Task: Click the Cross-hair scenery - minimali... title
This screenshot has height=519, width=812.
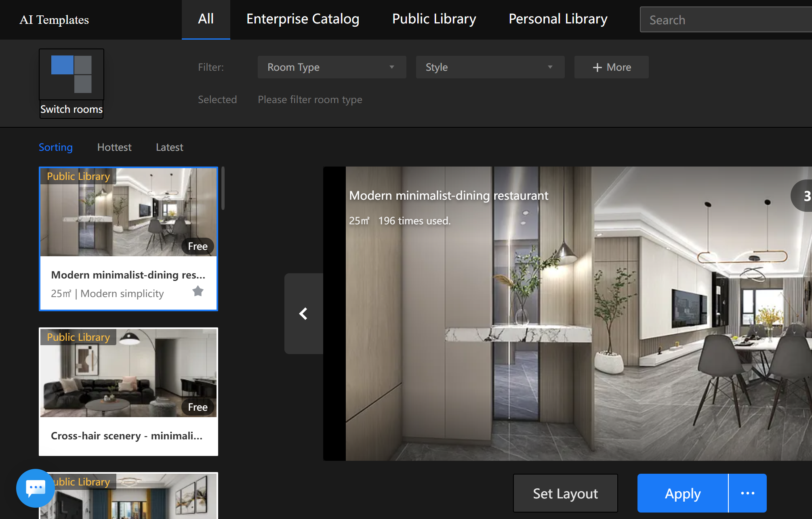Action: point(127,436)
